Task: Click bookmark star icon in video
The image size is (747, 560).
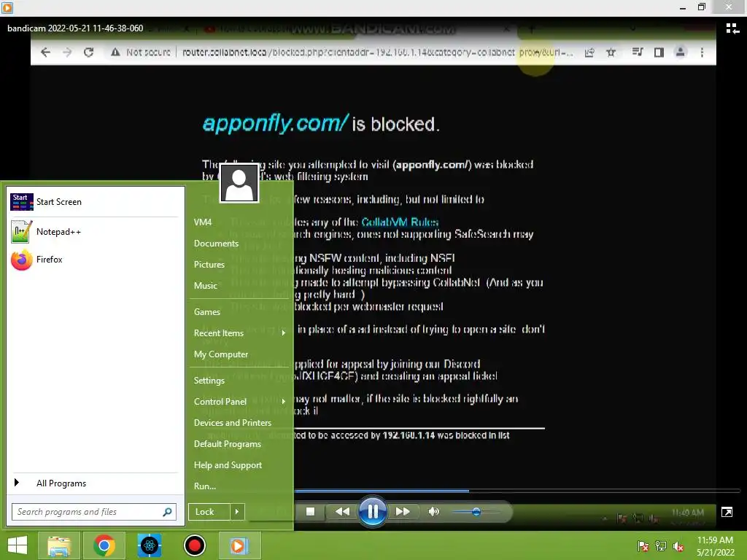Action: click(x=611, y=52)
